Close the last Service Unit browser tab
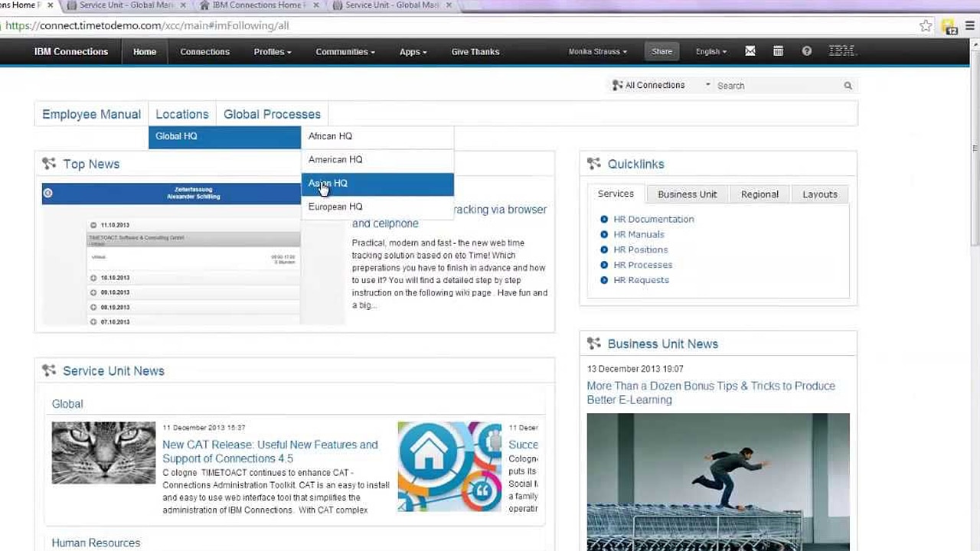The height and width of the screenshot is (551, 980). [x=449, y=5]
